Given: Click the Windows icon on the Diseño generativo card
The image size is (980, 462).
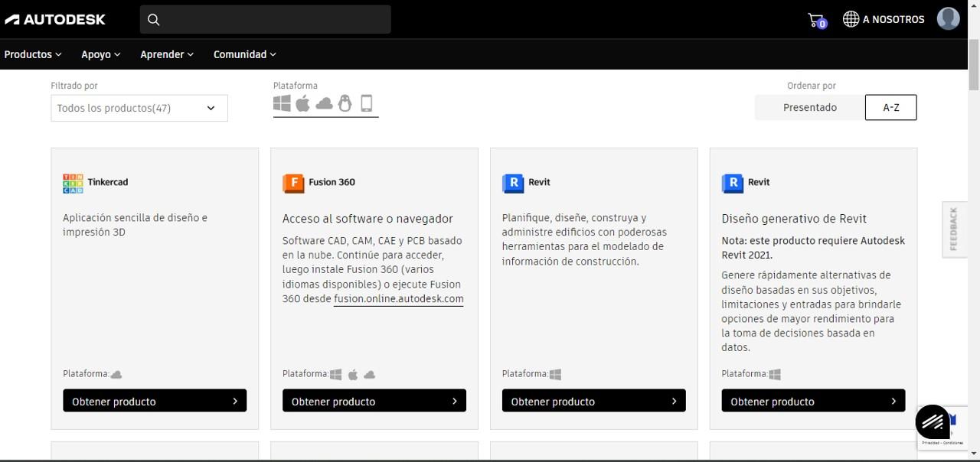Looking at the screenshot, I should [775, 375].
